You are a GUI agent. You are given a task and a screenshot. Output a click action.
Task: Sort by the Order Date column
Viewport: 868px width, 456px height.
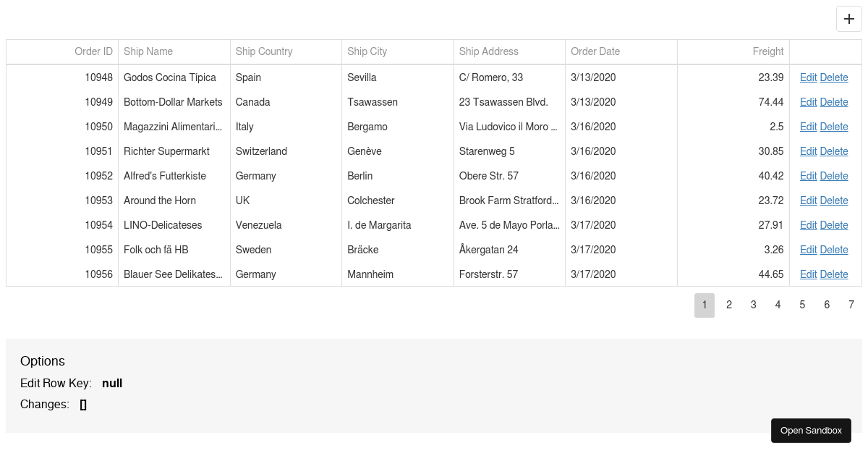595,51
